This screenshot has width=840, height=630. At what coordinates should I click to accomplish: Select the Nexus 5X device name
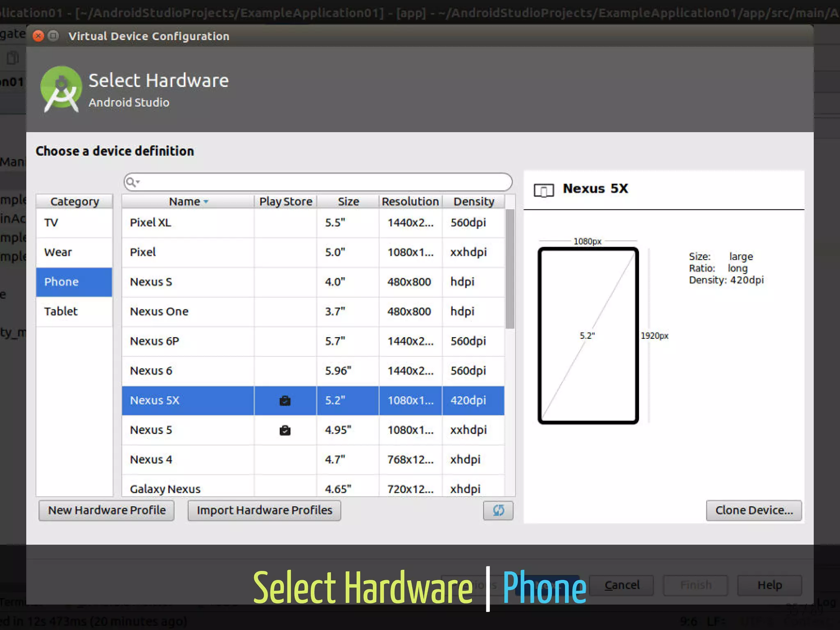(155, 400)
